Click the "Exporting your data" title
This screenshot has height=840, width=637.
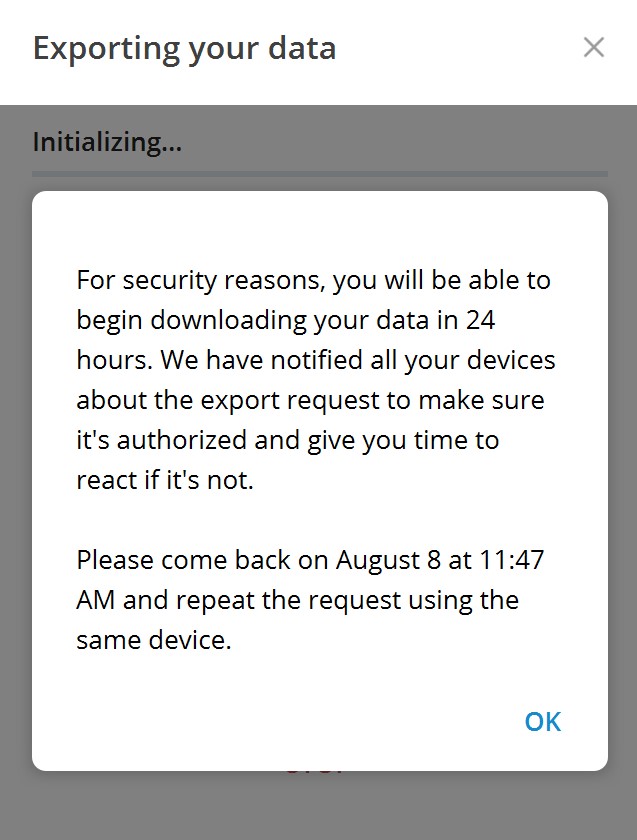[x=184, y=48]
